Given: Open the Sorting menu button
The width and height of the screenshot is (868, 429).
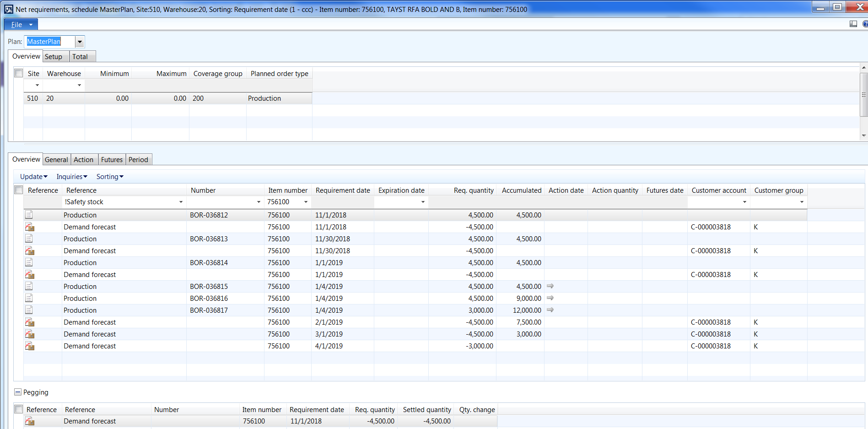Looking at the screenshot, I should pyautogui.click(x=110, y=177).
